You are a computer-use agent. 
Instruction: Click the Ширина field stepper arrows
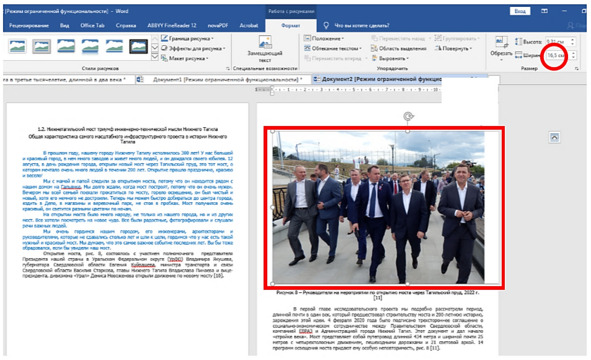click(573, 55)
